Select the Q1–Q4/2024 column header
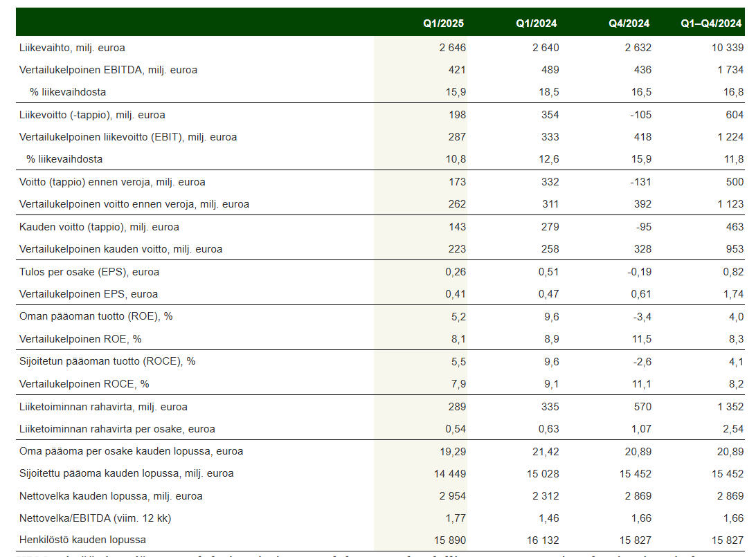Image resolution: width=756 pixels, height=557 pixels. point(711,23)
